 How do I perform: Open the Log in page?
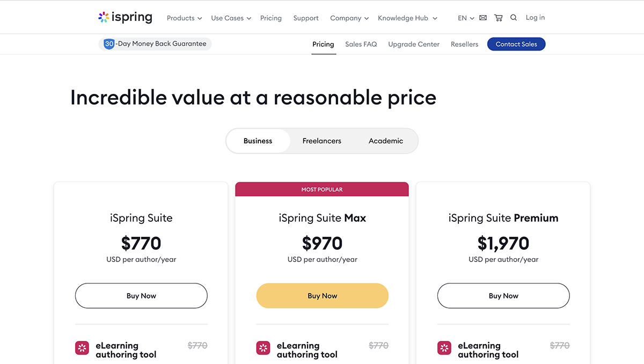point(535,17)
